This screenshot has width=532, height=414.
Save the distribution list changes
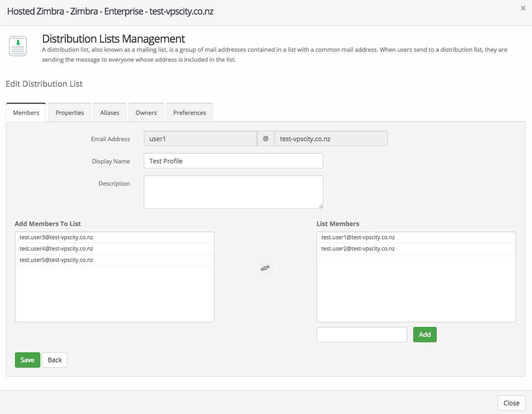point(27,360)
